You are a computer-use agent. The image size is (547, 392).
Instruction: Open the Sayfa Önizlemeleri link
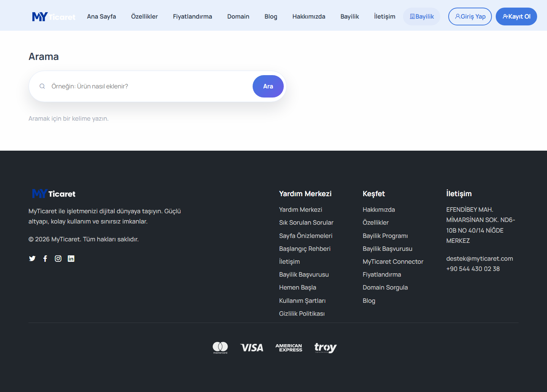pos(306,236)
